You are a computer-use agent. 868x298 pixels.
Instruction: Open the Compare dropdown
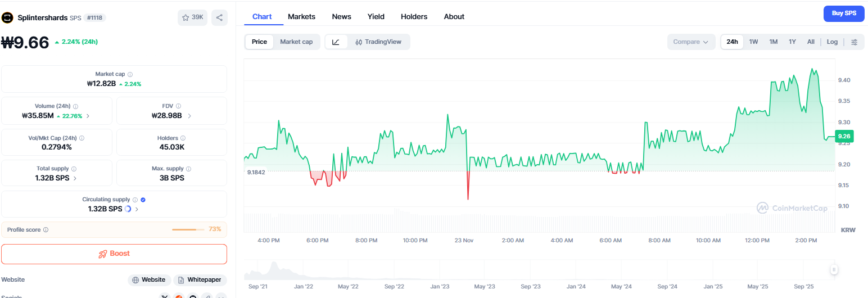tap(690, 42)
